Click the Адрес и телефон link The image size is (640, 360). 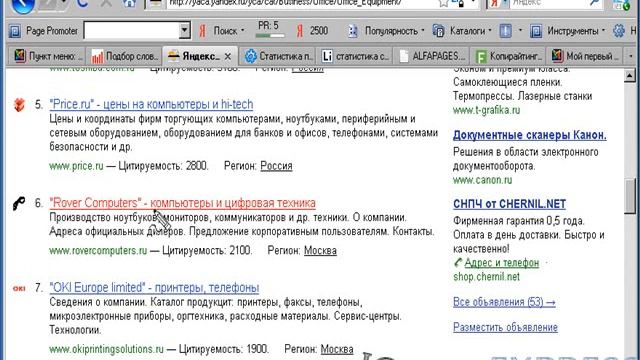click(x=502, y=263)
